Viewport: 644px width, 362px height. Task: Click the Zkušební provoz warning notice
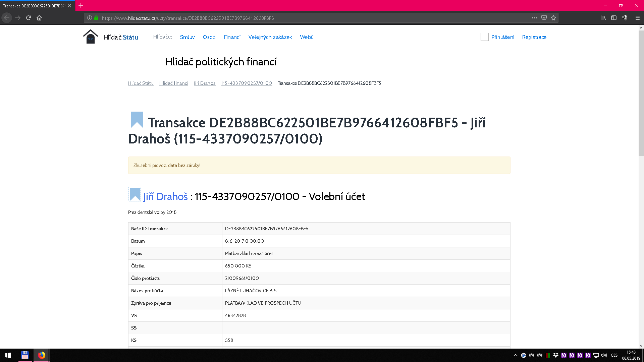click(319, 165)
